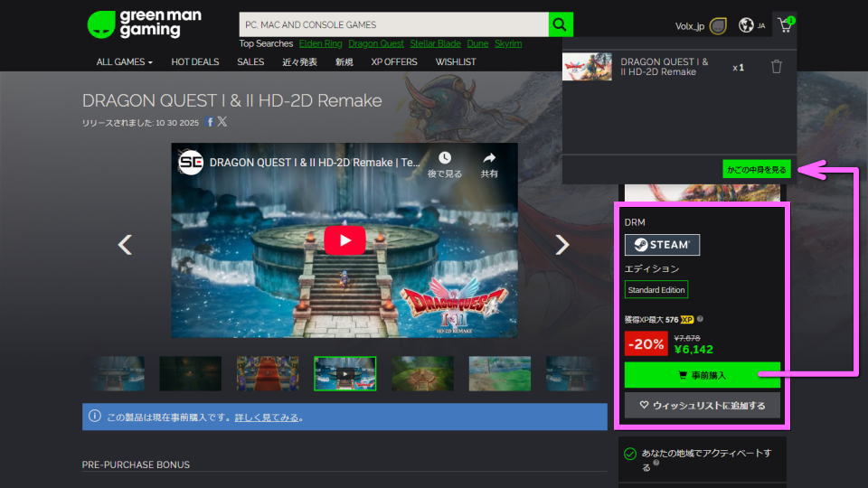Click the game search input field
Viewport: 868px width, 488px height.
click(393, 24)
